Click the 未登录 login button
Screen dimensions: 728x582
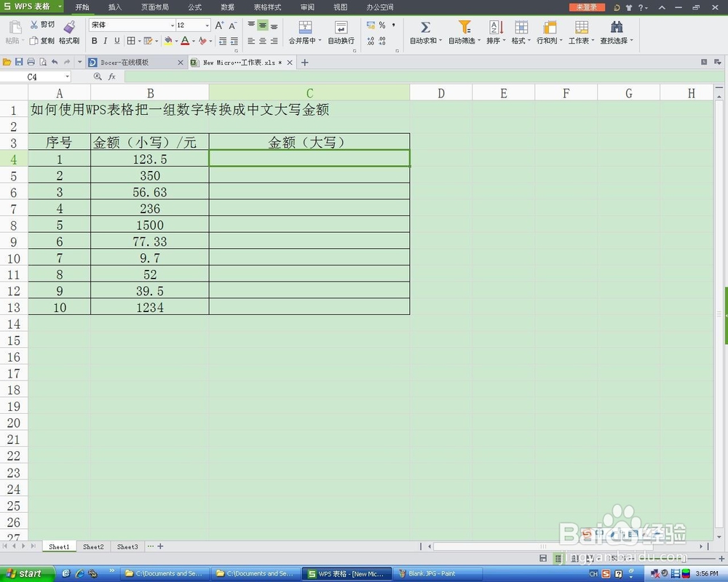(x=587, y=7)
